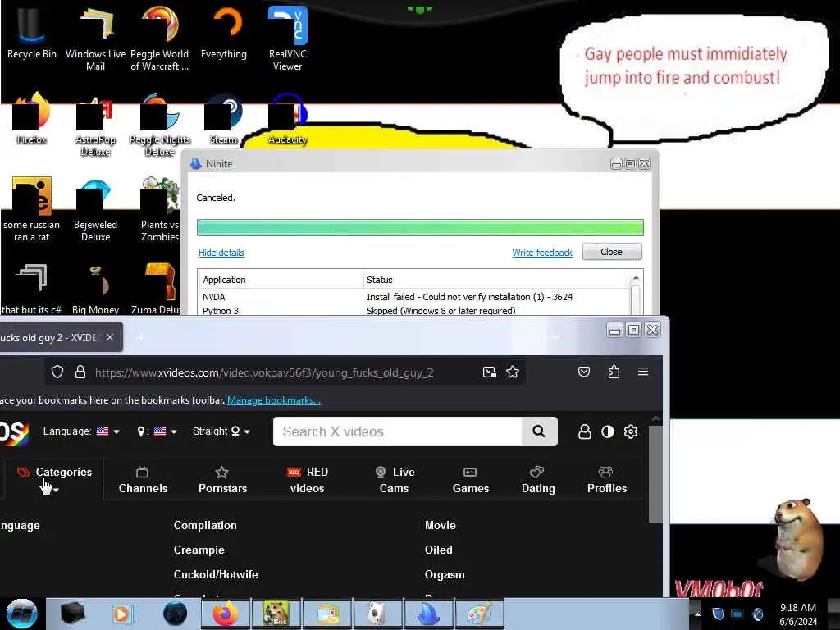Launch RealVNC Viewer from the desktop

coord(288,38)
